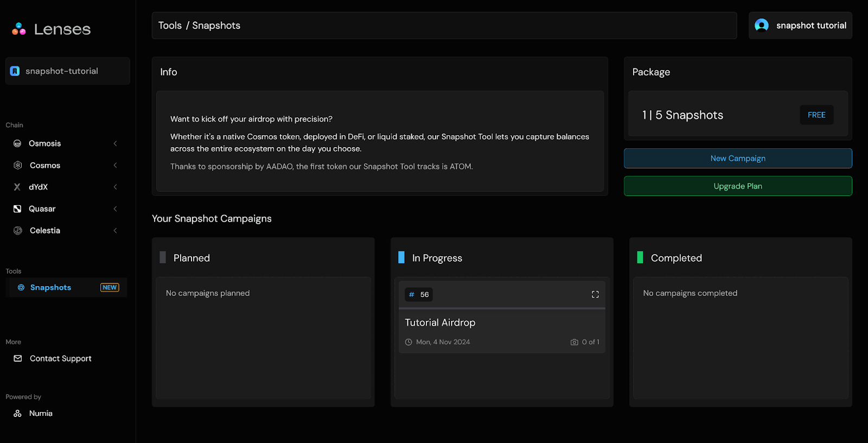
Task: Select Osmosis in the Chain menu
Action: coord(66,143)
